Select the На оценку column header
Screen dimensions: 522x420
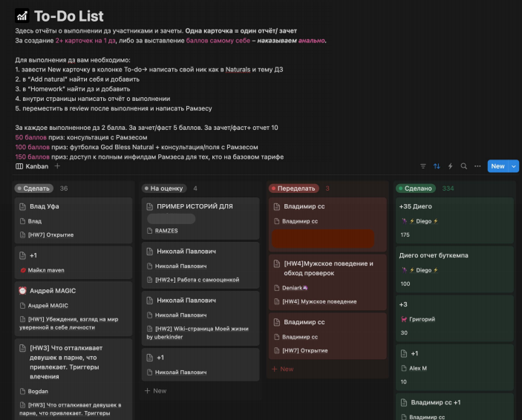165,188
